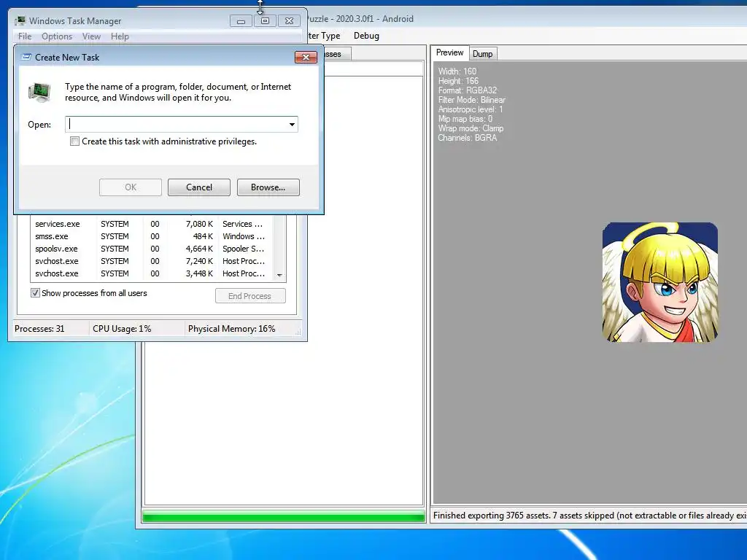Click Cancel in Create New Task
The image size is (747, 560).
[199, 187]
